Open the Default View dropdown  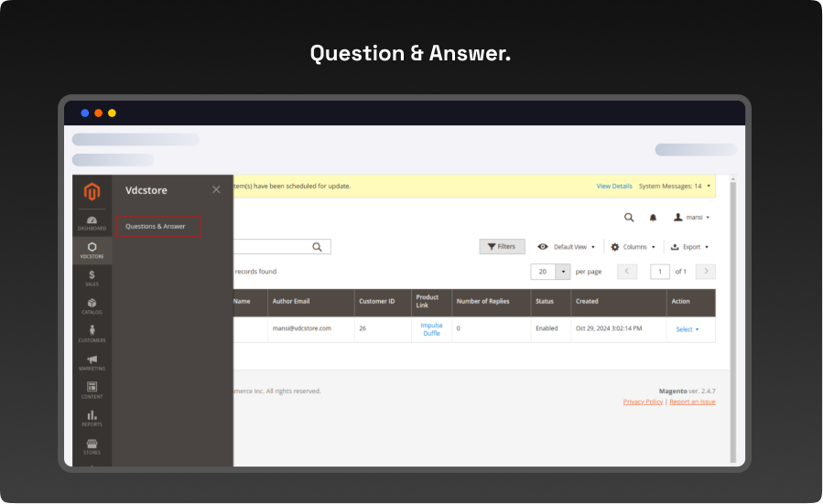[x=567, y=247]
